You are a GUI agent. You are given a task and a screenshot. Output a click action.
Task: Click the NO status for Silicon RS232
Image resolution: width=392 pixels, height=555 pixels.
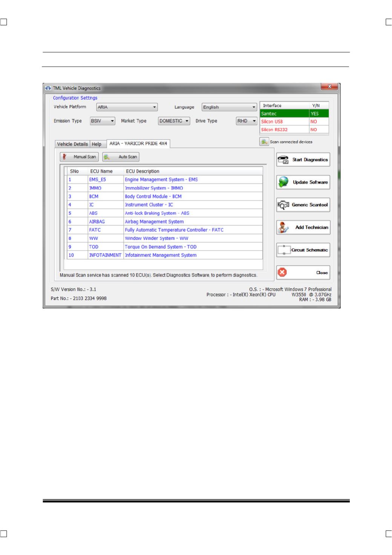pos(314,129)
